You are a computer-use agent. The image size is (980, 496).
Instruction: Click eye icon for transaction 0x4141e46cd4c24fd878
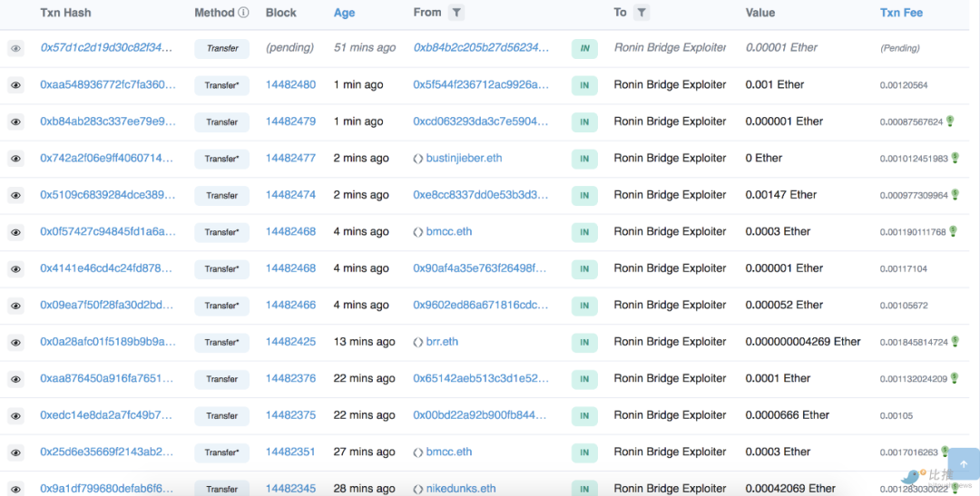coord(15,269)
